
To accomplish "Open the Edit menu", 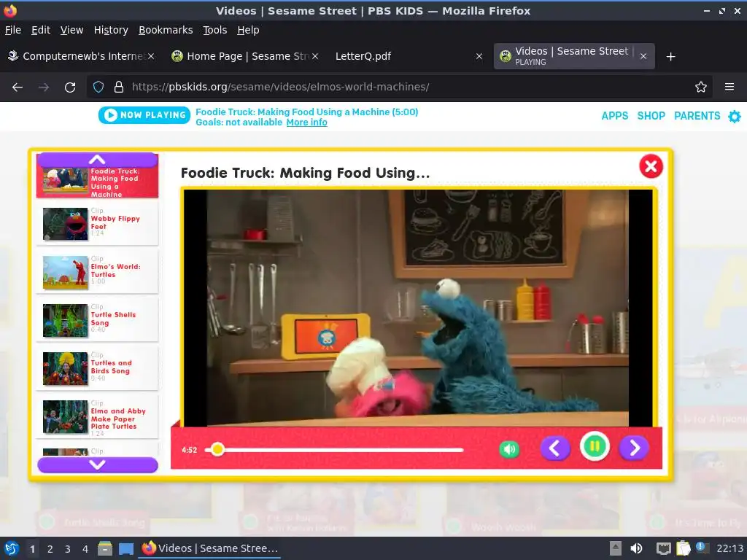I will point(41,30).
